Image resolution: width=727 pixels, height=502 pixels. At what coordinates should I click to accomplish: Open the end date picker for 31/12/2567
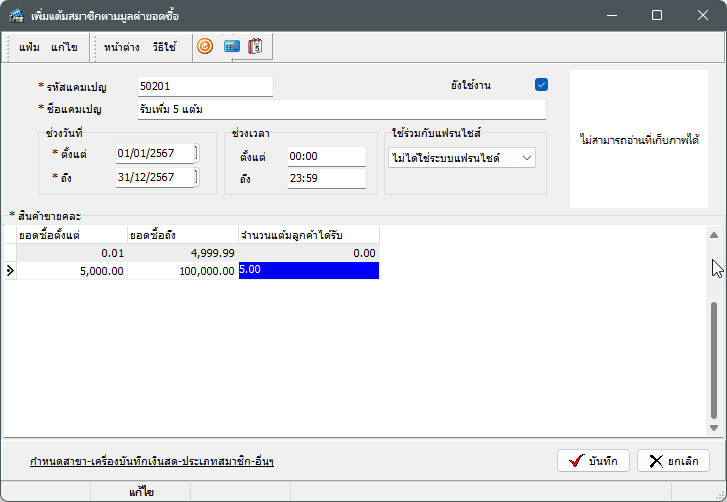coord(196,177)
